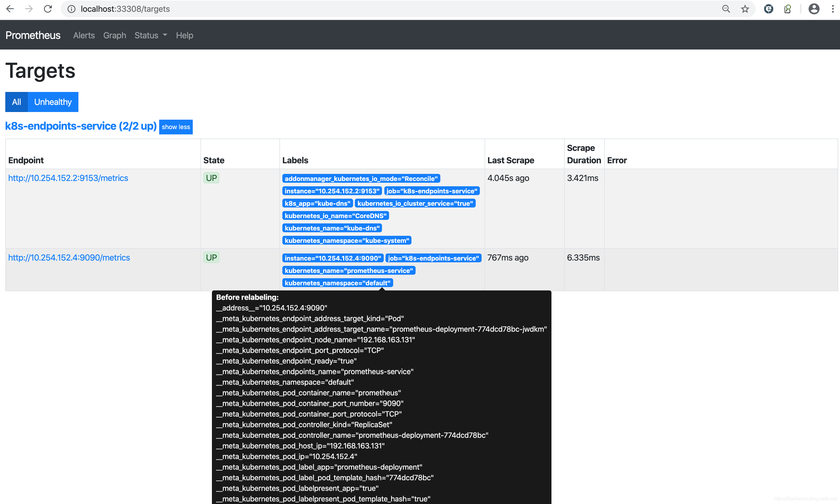840x504 pixels.
Task: Click the Targets page heading
Action: coord(40,71)
